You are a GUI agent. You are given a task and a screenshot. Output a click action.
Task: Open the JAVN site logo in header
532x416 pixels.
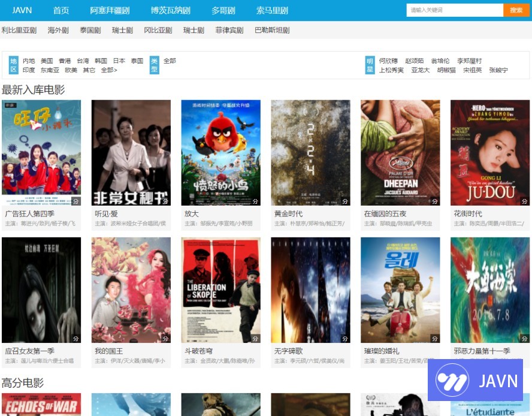(22, 10)
